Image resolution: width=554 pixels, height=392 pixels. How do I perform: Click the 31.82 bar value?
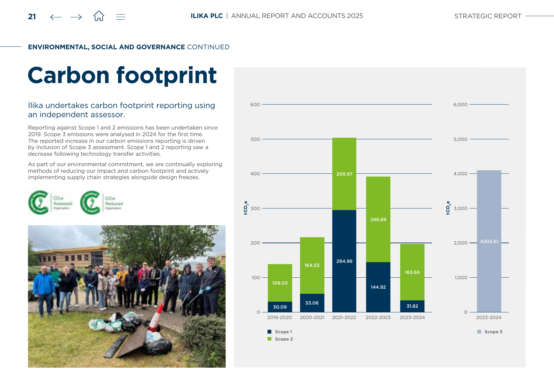412,306
